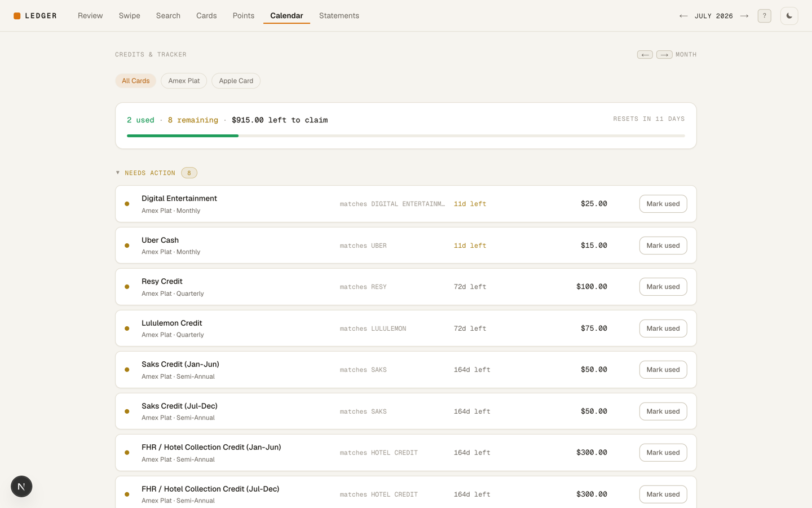This screenshot has height=508, width=812.
Task: Open the Points tab
Action: pos(244,16)
